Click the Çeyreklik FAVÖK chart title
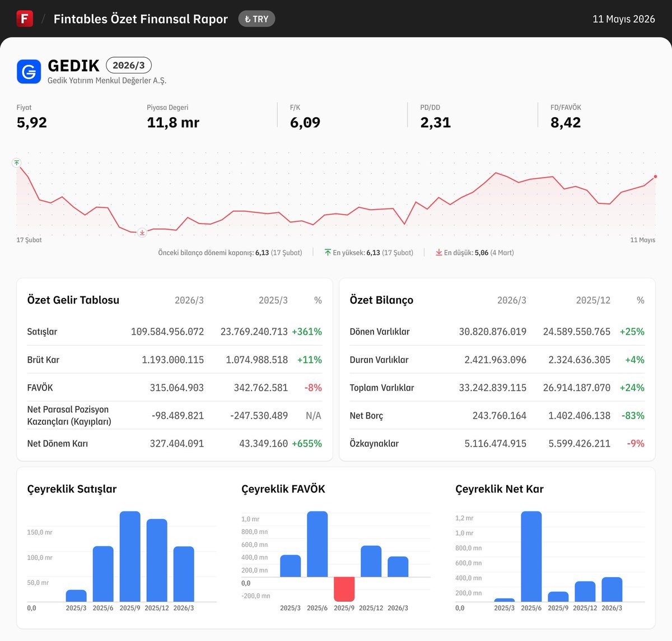The image size is (672, 641). pos(283,489)
